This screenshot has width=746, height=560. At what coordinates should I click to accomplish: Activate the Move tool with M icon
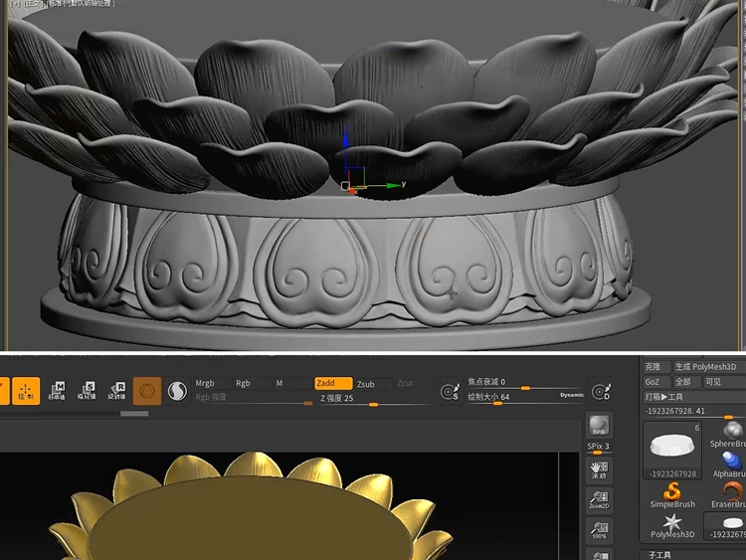click(x=57, y=391)
